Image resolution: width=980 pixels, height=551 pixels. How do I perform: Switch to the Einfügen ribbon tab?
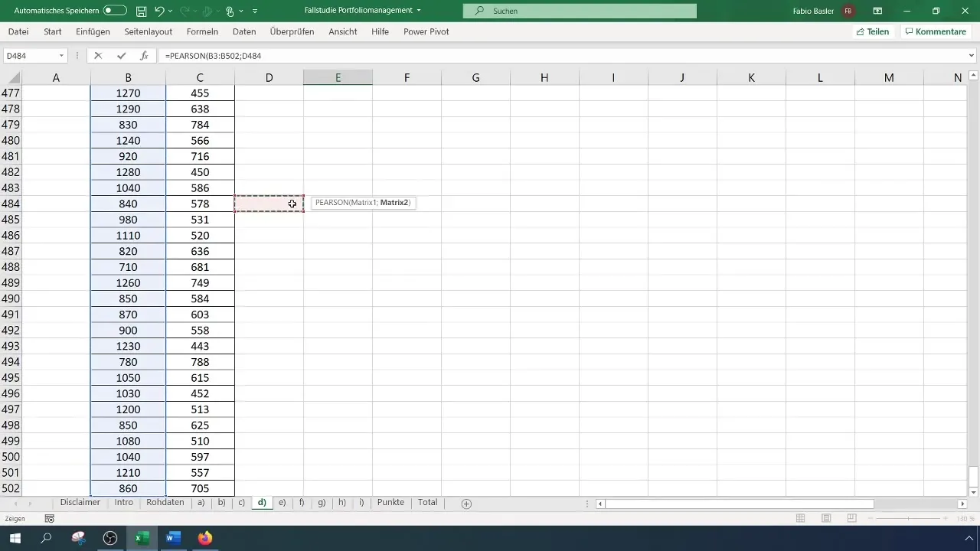click(x=93, y=31)
